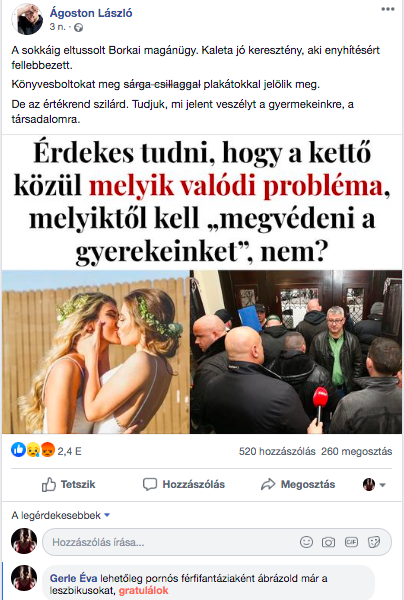View the 520 hozzászólás comments
The image size is (404, 600).
pyautogui.click(x=277, y=452)
